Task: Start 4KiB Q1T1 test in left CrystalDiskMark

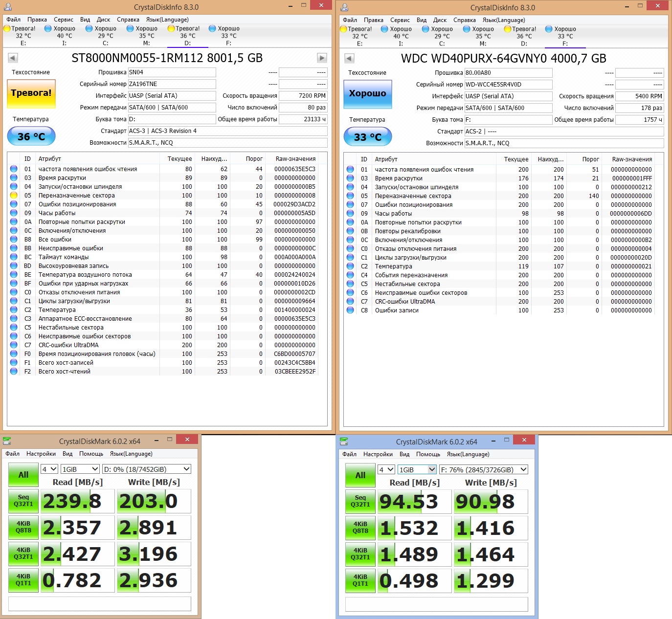Action: tap(23, 580)
